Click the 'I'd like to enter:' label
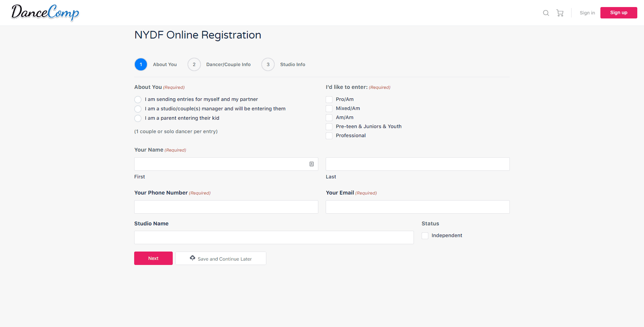 (346, 87)
